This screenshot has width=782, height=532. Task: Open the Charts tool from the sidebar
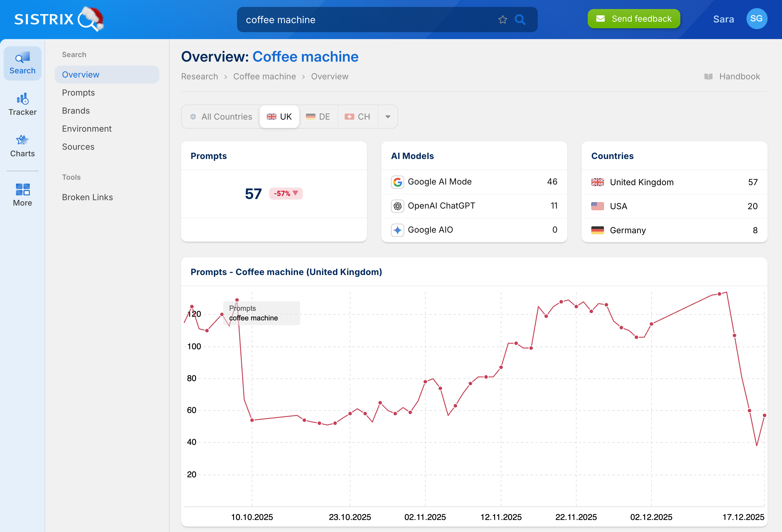22,145
